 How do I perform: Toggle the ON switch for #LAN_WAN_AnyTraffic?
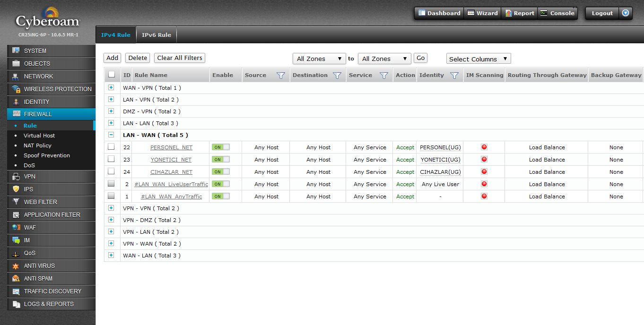click(221, 196)
